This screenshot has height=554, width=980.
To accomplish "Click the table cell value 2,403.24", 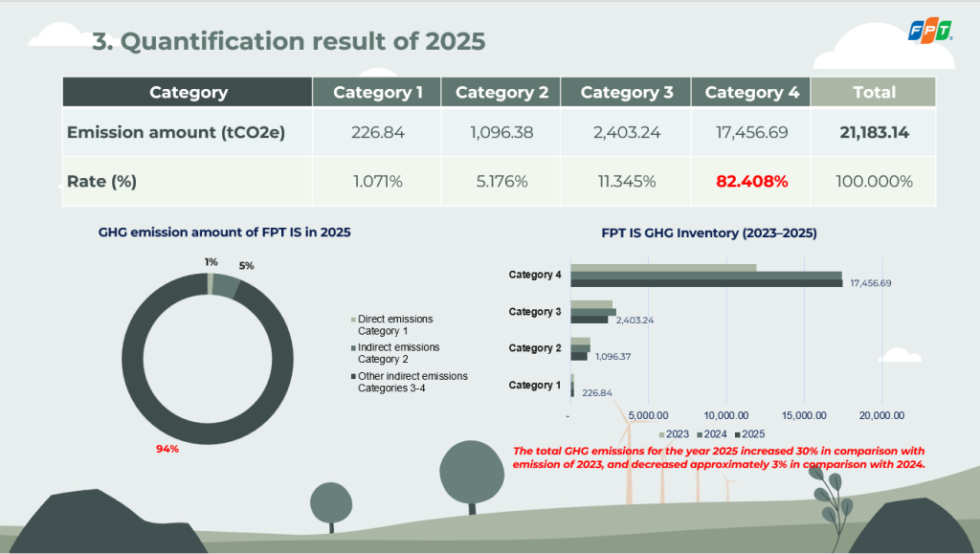I will click(626, 132).
